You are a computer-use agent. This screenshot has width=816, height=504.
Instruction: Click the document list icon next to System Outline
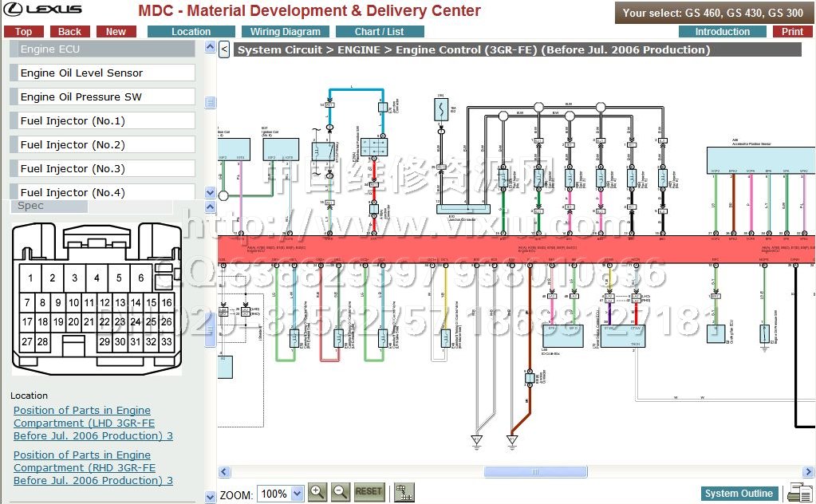pyautogui.click(x=798, y=494)
